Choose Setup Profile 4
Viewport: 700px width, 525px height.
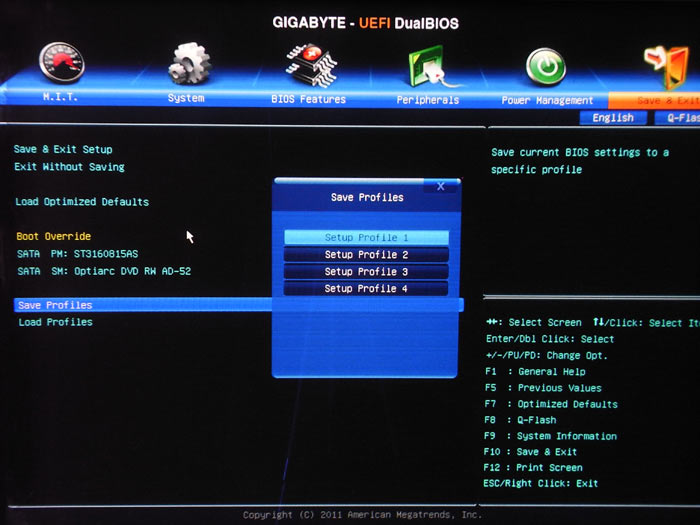(x=366, y=288)
